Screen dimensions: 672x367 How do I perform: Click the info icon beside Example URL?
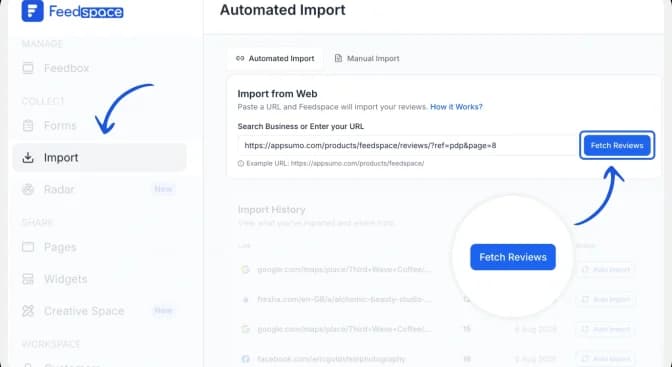(x=241, y=163)
